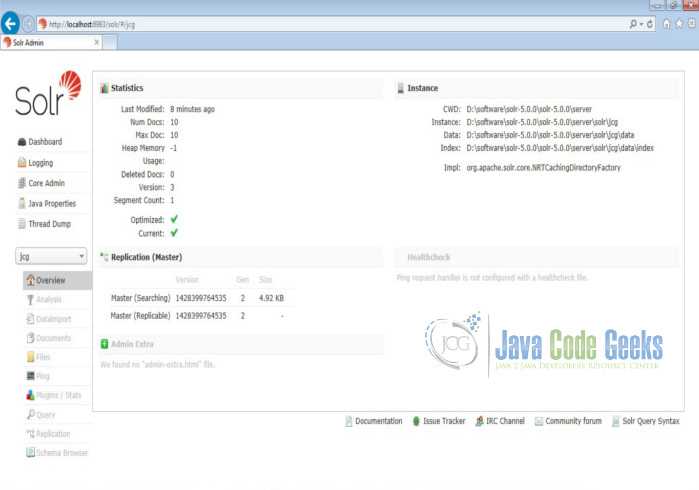The width and height of the screenshot is (699, 490).
Task: Open the Files page
Action: 43,357
